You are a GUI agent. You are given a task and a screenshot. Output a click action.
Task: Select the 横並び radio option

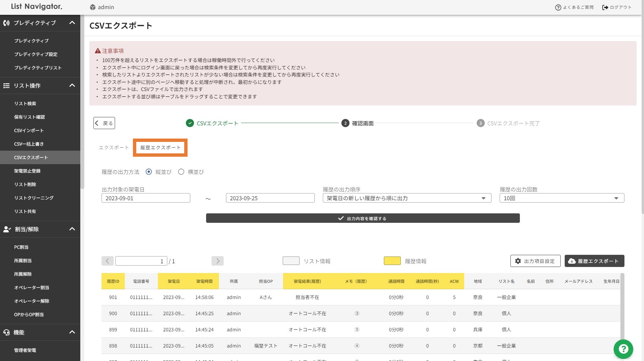click(x=181, y=172)
